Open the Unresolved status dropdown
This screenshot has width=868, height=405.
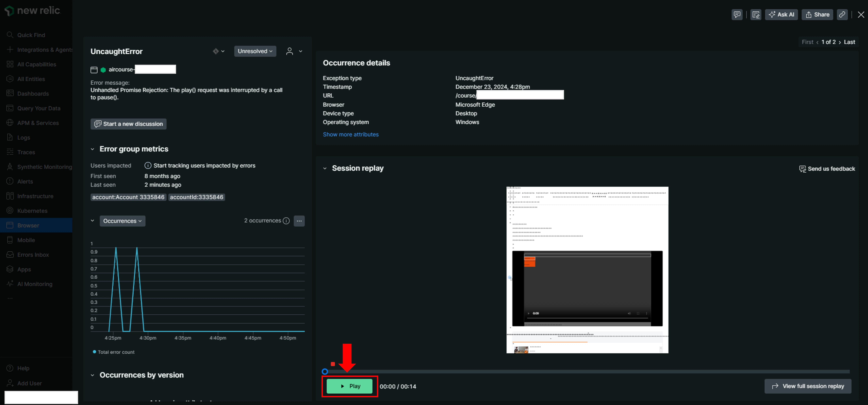point(255,51)
